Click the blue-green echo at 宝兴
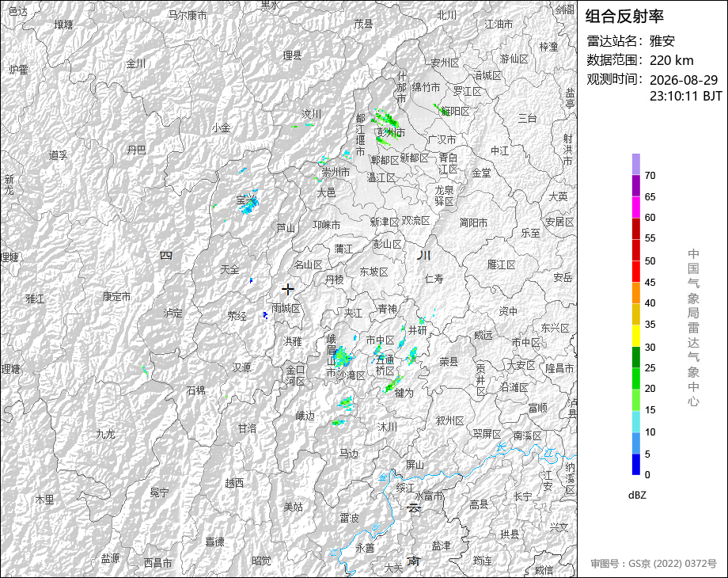This screenshot has height=578, width=728. pyautogui.click(x=248, y=203)
